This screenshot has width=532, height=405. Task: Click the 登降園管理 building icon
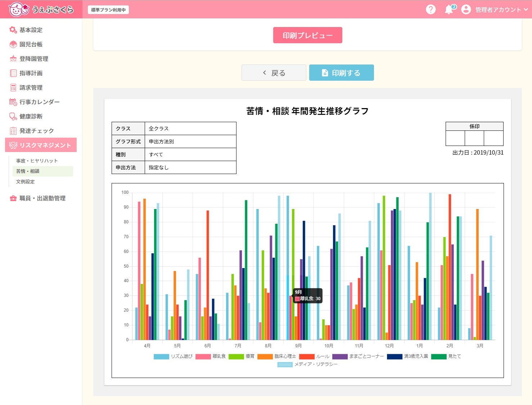[x=13, y=59]
